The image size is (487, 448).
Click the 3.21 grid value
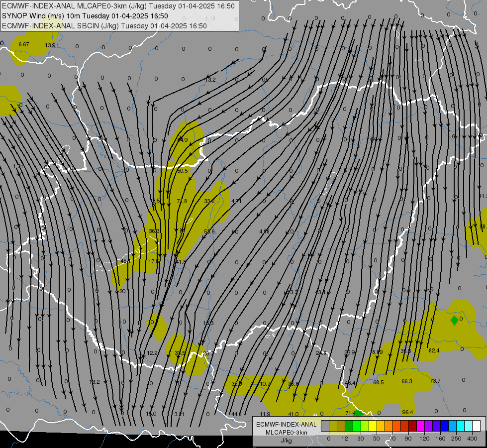point(179,414)
